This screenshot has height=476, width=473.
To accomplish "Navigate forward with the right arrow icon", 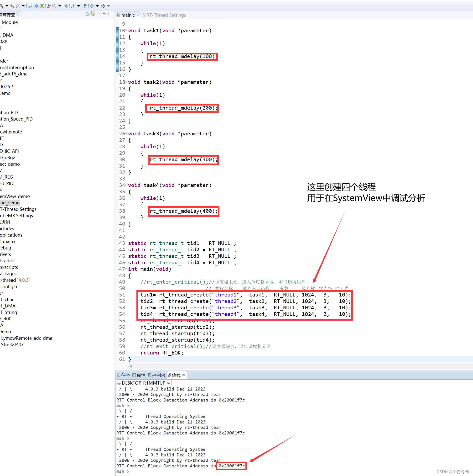I will point(103,6).
